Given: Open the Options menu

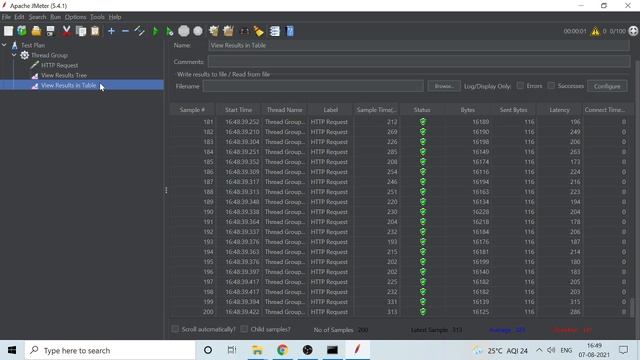Looking at the screenshot, I should [x=76, y=17].
